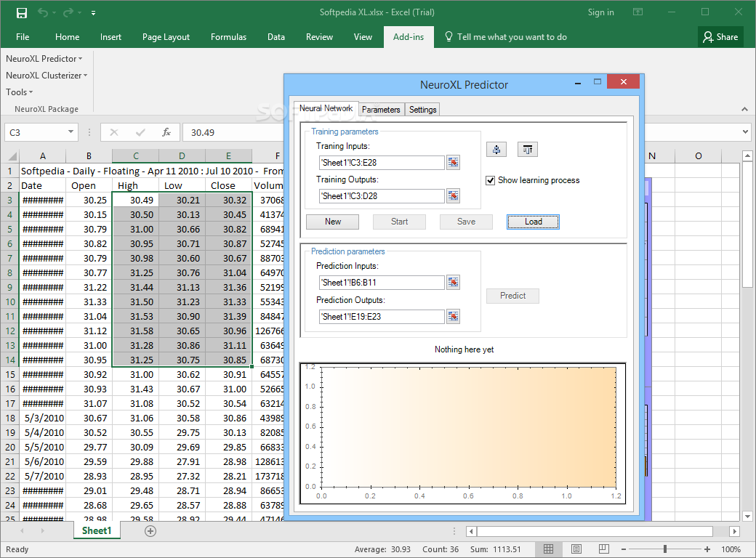Open the Page Layout ribbon tab
The height and width of the screenshot is (558, 756).
166,36
